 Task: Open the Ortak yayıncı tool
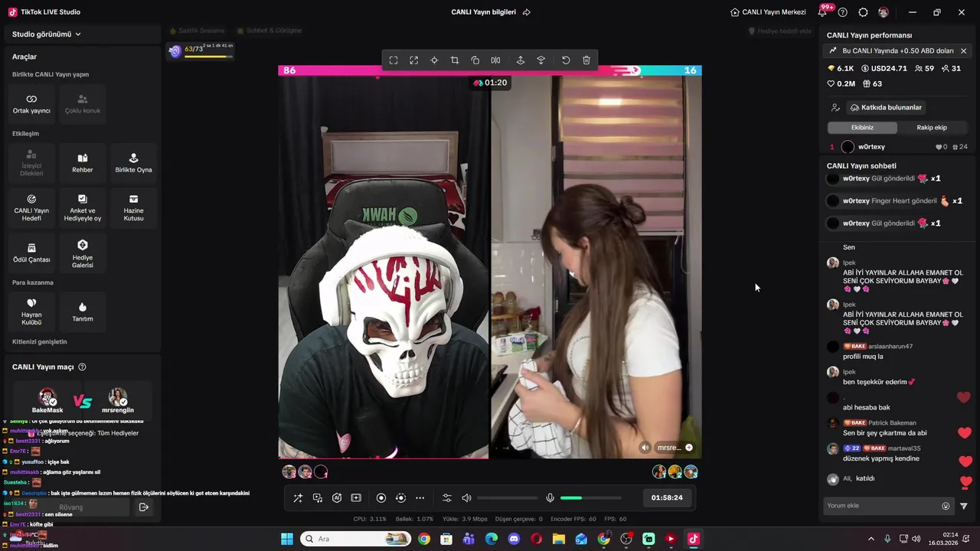pos(31,104)
